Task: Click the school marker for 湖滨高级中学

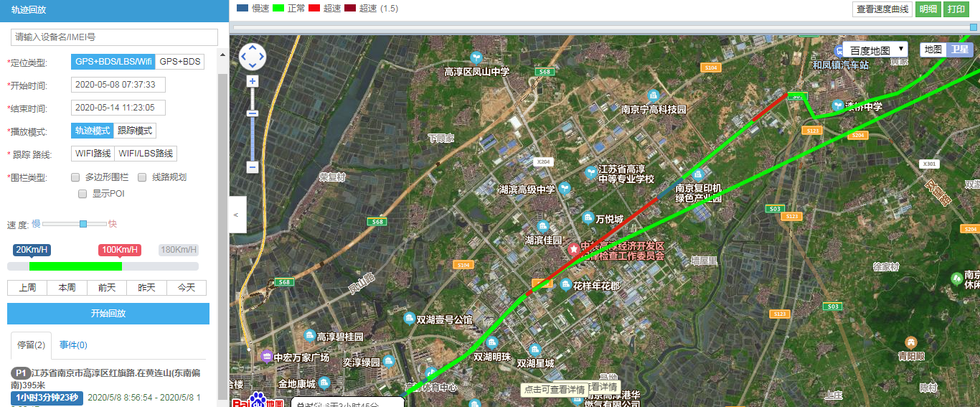Action: pyautogui.click(x=565, y=189)
